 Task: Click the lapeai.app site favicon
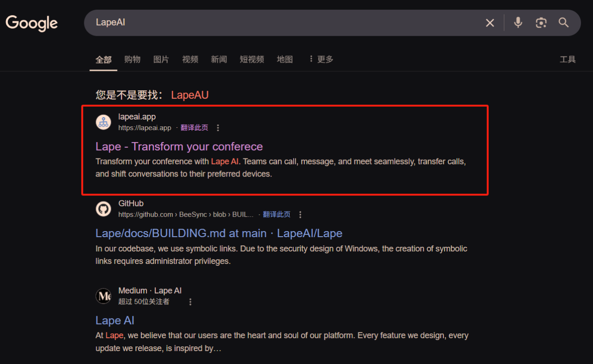tap(103, 122)
